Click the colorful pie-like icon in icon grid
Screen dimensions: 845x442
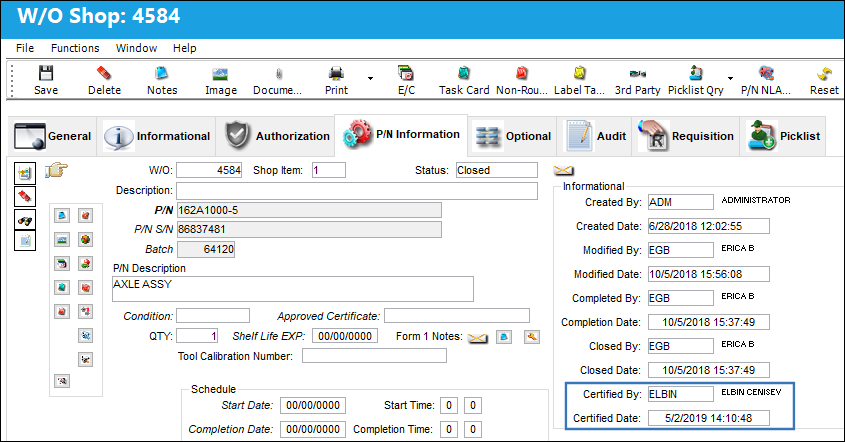click(x=85, y=239)
